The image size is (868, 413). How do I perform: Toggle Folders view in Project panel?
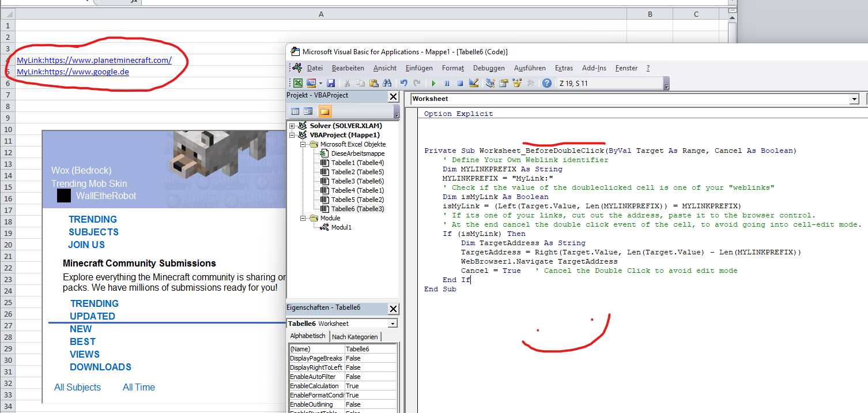click(324, 111)
